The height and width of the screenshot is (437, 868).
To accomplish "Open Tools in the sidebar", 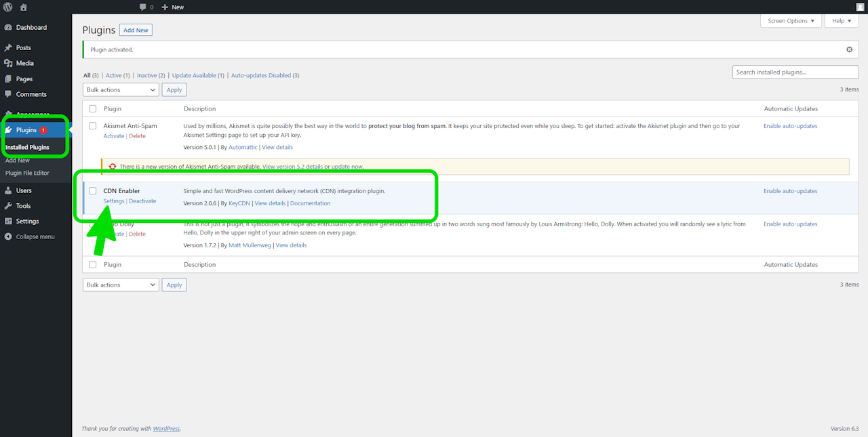I will click(x=24, y=206).
